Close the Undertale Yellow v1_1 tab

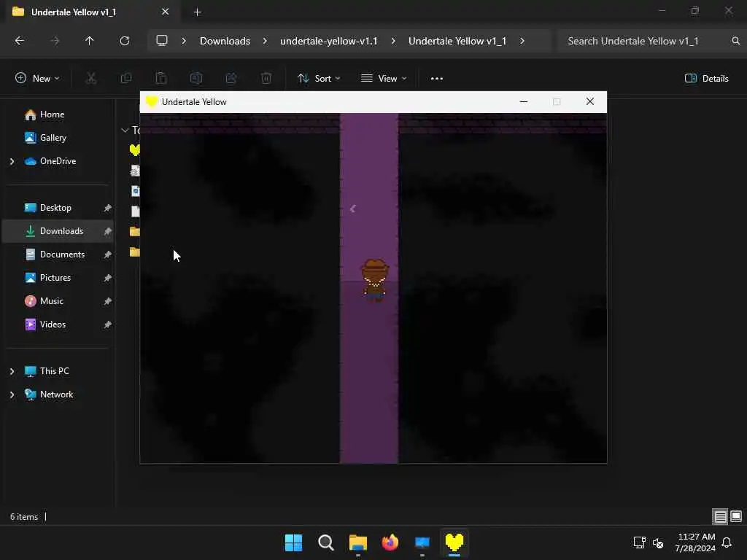click(x=166, y=12)
